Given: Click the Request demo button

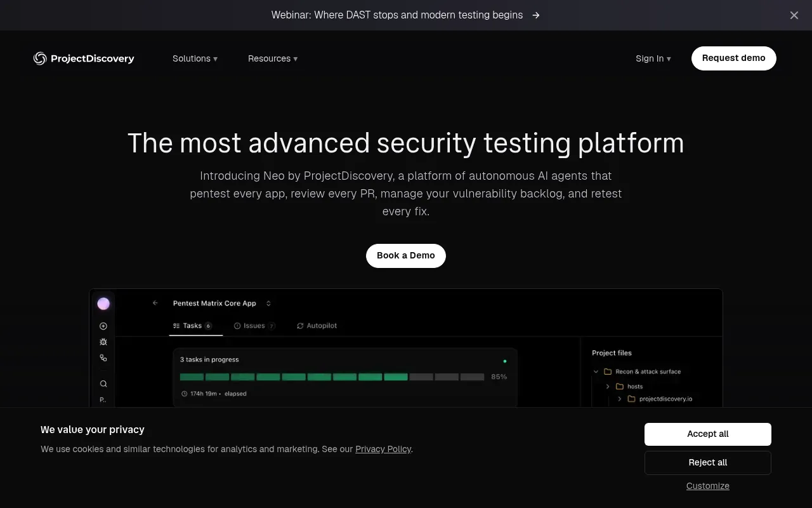Looking at the screenshot, I should pos(734,58).
